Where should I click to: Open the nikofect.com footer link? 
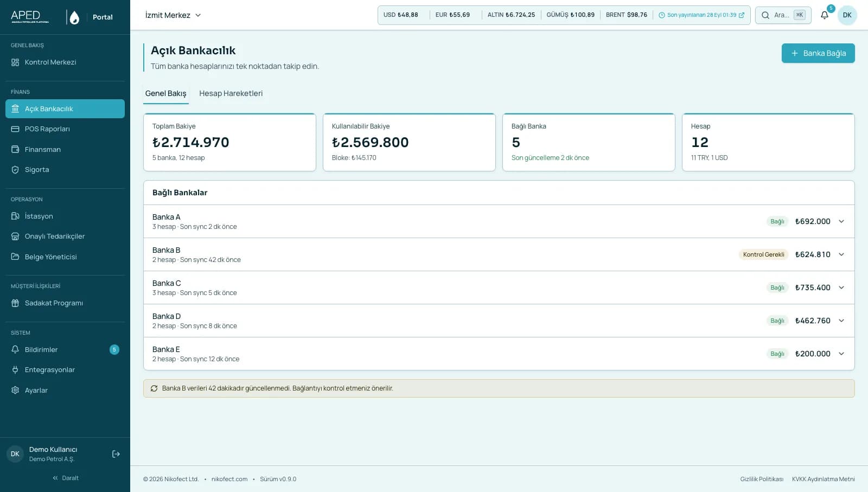[229, 479]
